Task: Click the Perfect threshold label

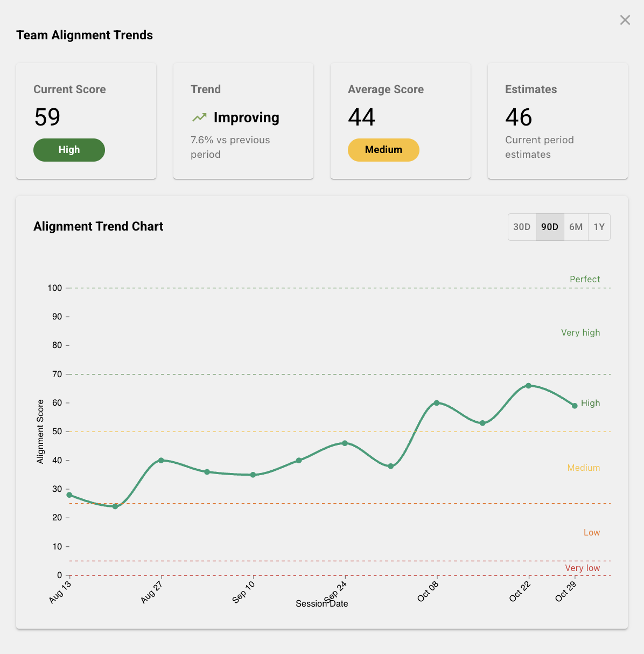Action: pos(585,279)
